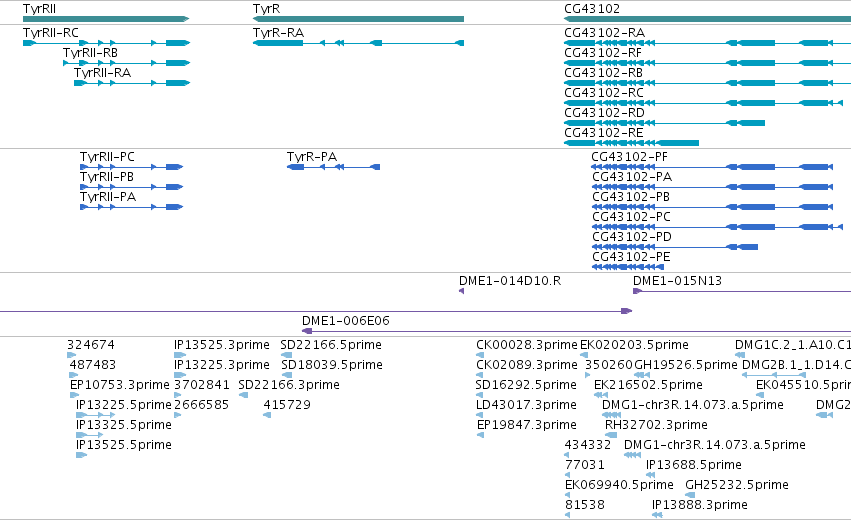Select feature 3702841
The height and width of the screenshot is (520, 851).
pos(177,395)
